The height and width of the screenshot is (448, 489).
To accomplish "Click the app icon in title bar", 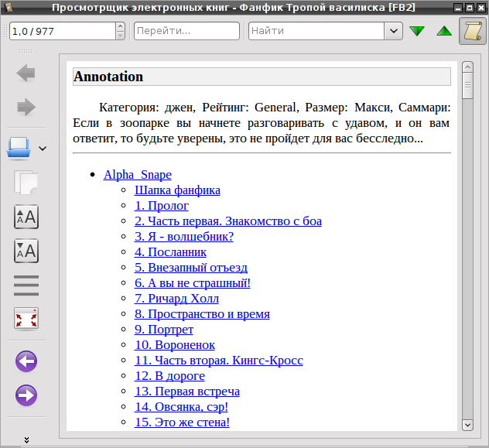I will [x=9, y=7].
